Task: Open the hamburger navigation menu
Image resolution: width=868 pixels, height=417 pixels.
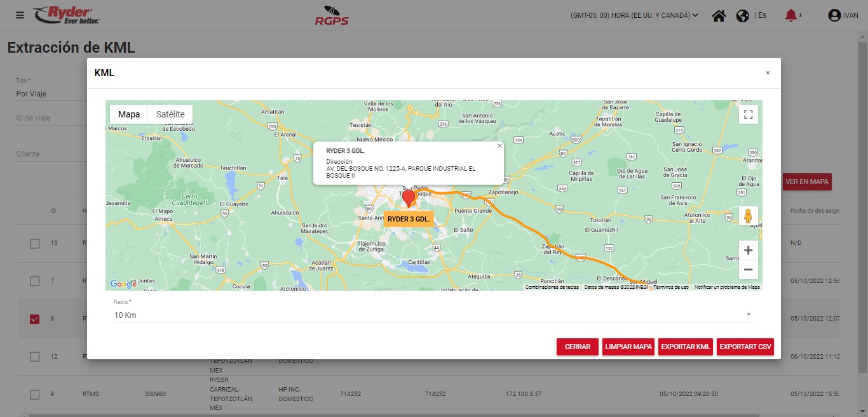Action: tap(20, 15)
